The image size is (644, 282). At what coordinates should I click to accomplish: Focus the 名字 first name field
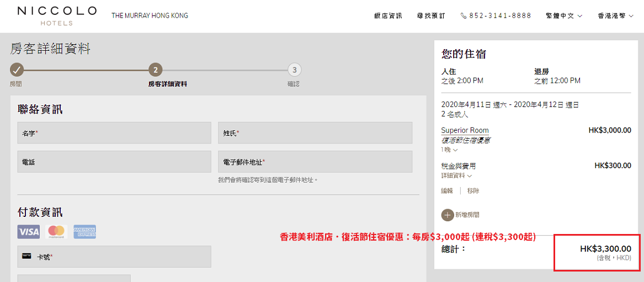[x=114, y=133]
